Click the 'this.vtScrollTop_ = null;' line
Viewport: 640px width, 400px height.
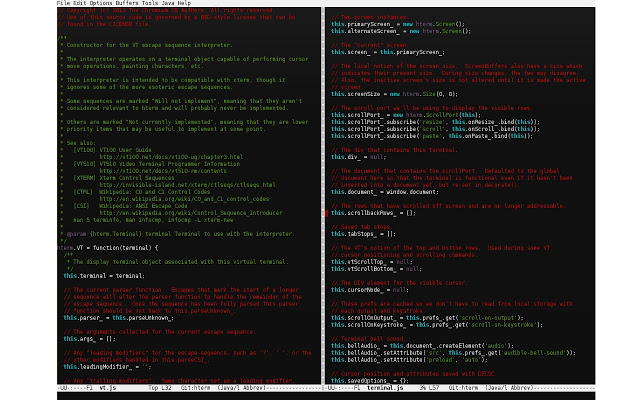372,262
